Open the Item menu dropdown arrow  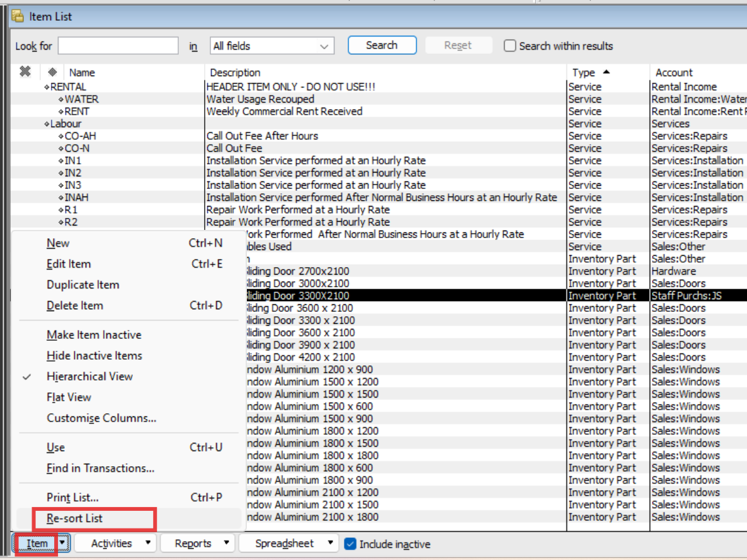63,544
